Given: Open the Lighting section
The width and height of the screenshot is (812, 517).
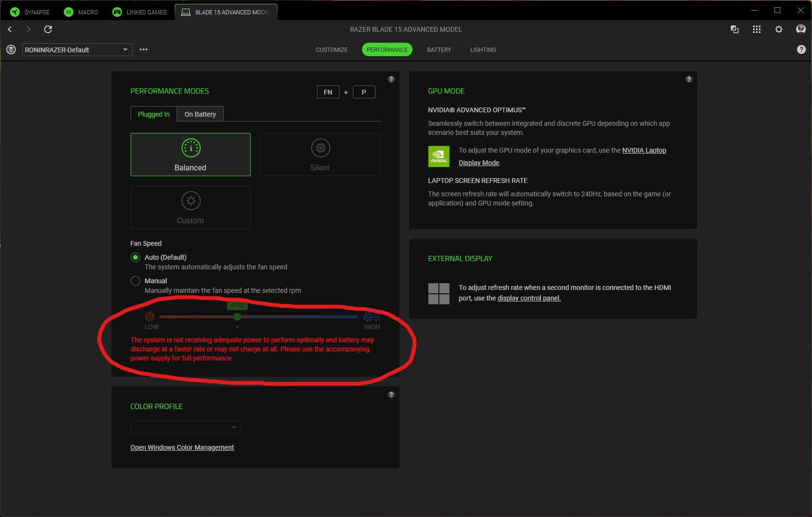Looking at the screenshot, I should [x=483, y=50].
